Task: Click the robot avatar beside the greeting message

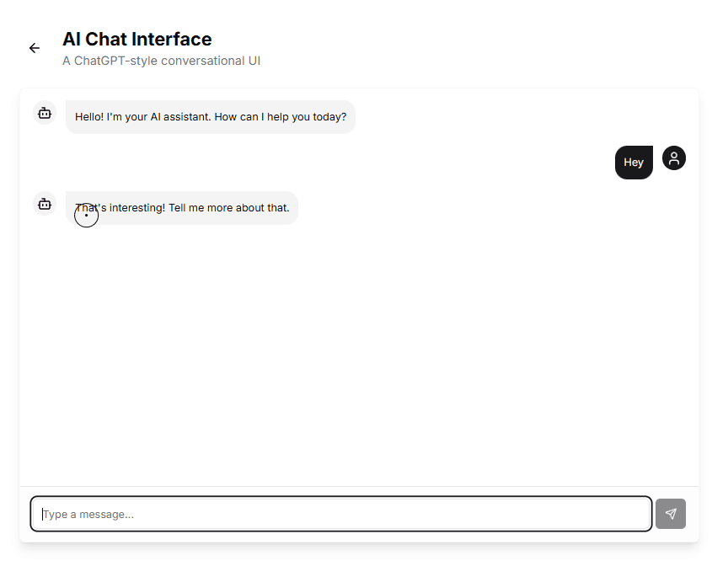Action: click(44, 112)
